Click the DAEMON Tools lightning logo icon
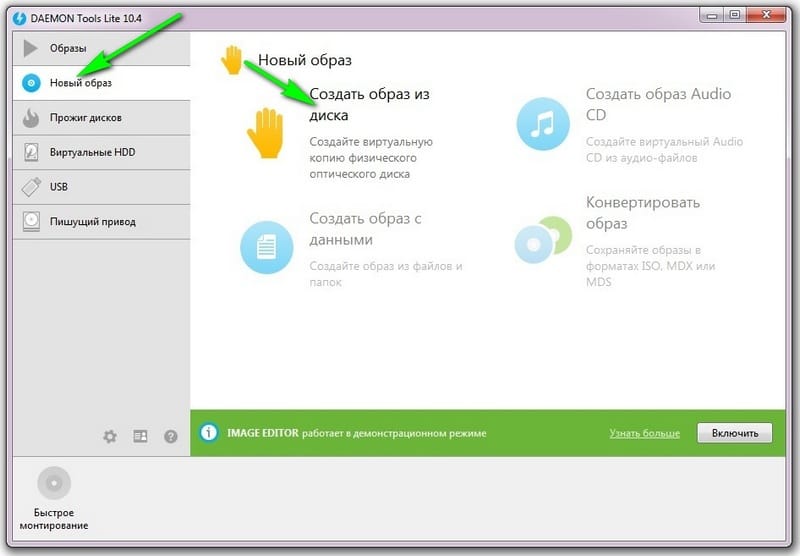 pos(19,18)
